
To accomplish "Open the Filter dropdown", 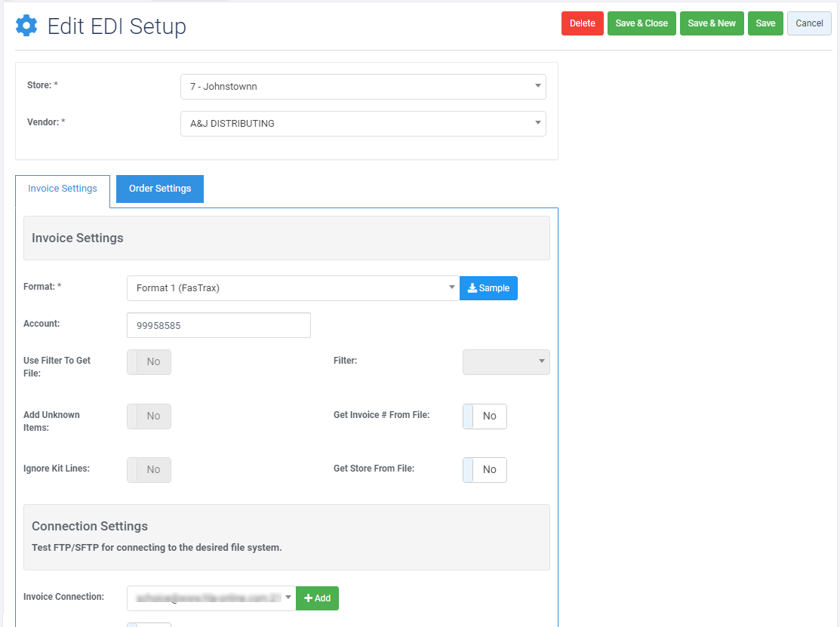I will [x=506, y=362].
